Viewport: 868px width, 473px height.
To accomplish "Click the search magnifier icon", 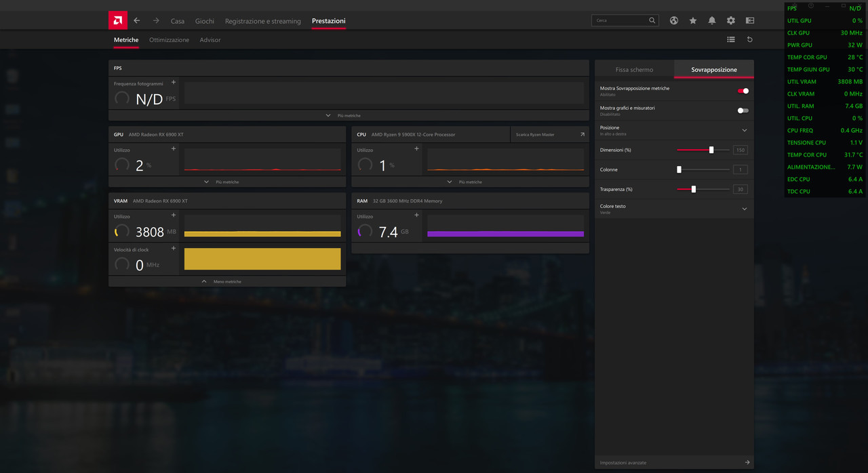I will click(652, 20).
